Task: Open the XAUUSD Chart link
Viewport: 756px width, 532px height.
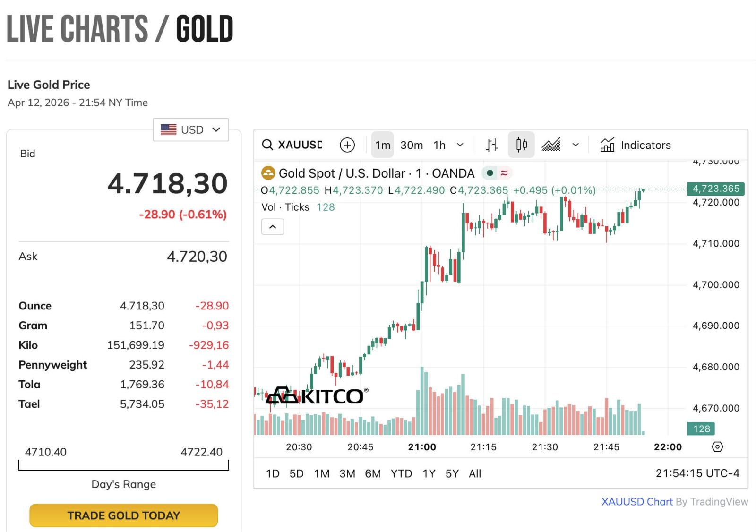Action: click(x=636, y=502)
